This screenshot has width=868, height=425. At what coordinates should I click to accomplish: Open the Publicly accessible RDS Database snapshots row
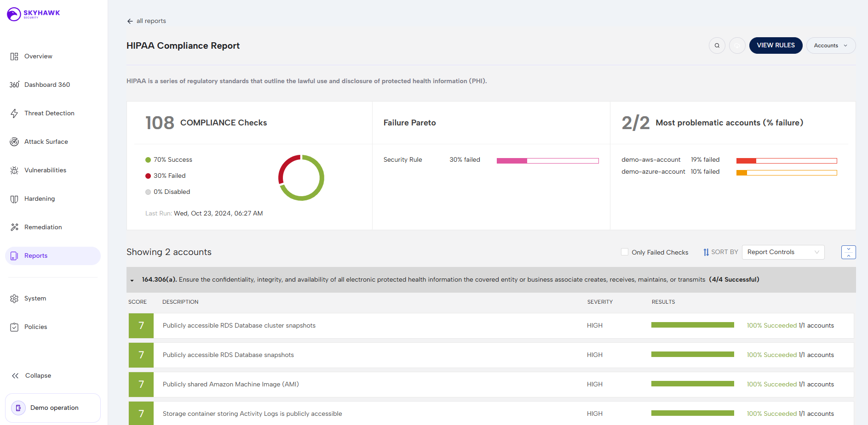pyautogui.click(x=228, y=355)
